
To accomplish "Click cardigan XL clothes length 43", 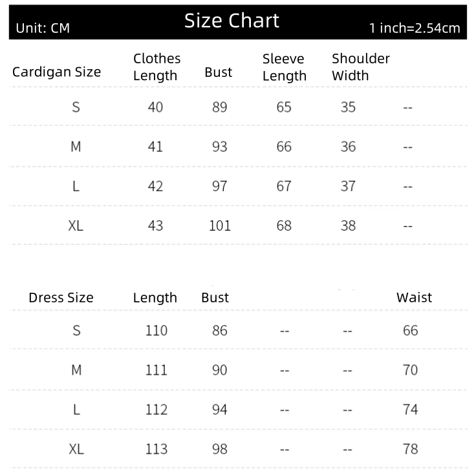I will point(155,226).
